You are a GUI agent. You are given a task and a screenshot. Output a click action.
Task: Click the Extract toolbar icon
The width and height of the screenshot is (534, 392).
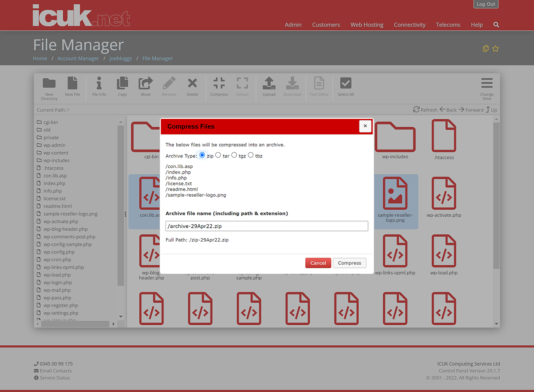click(243, 83)
